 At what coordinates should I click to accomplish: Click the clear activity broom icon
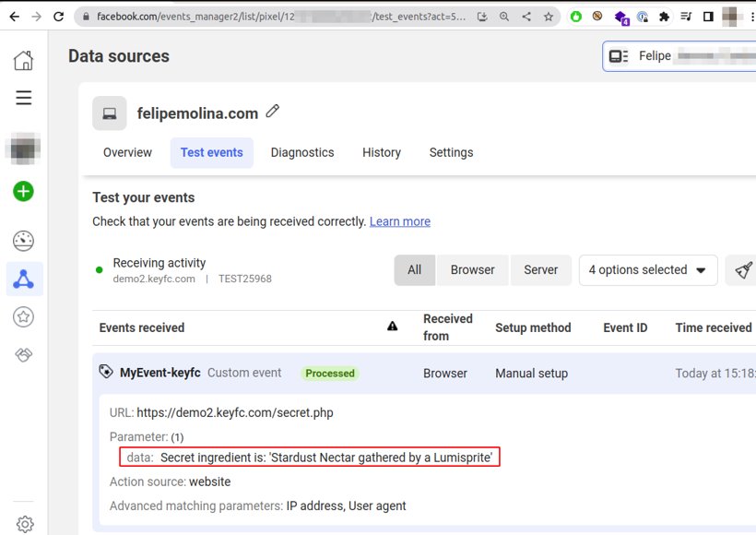tap(742, 270)
